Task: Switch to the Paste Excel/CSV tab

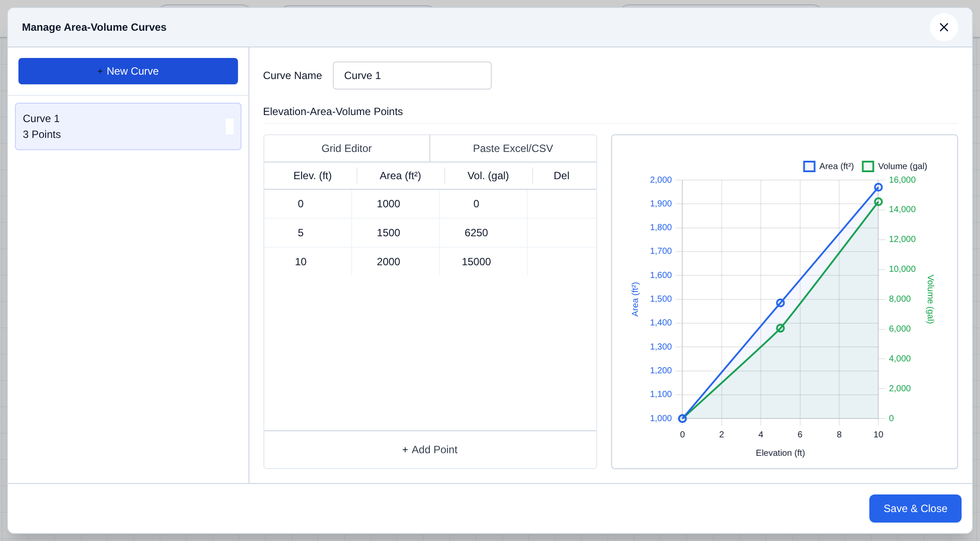Action: pos(513,148)
